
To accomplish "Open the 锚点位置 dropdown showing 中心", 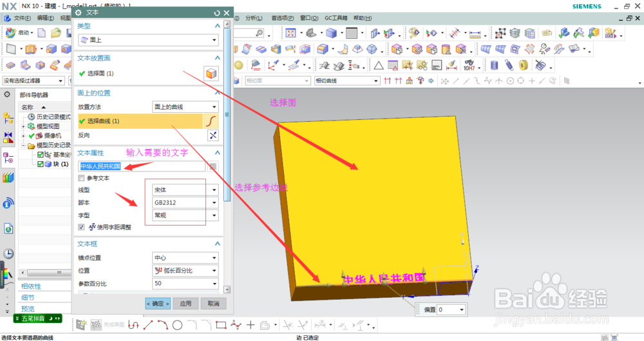I will coord(185,258).
